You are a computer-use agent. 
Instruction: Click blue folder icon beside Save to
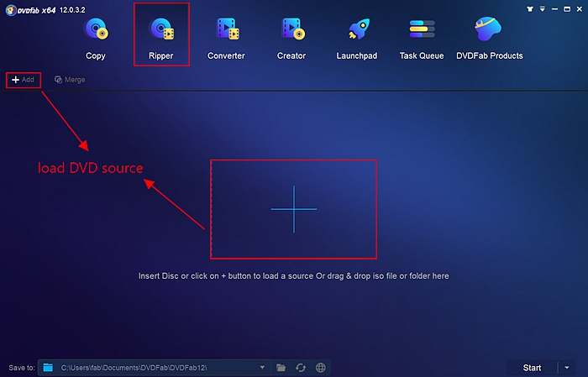tap(48, 368)
